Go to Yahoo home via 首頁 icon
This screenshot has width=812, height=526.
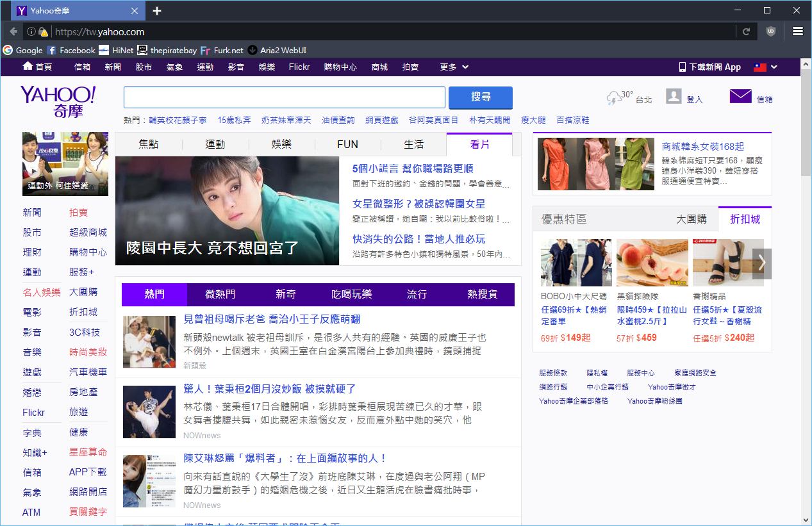click(28, 67)
